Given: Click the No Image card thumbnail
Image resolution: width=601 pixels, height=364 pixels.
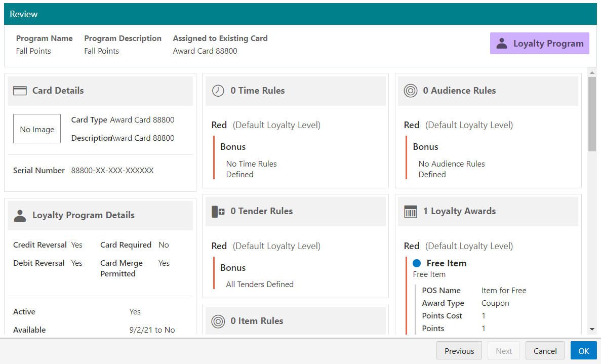Looking at the screenshot, I should coord(37,129).
